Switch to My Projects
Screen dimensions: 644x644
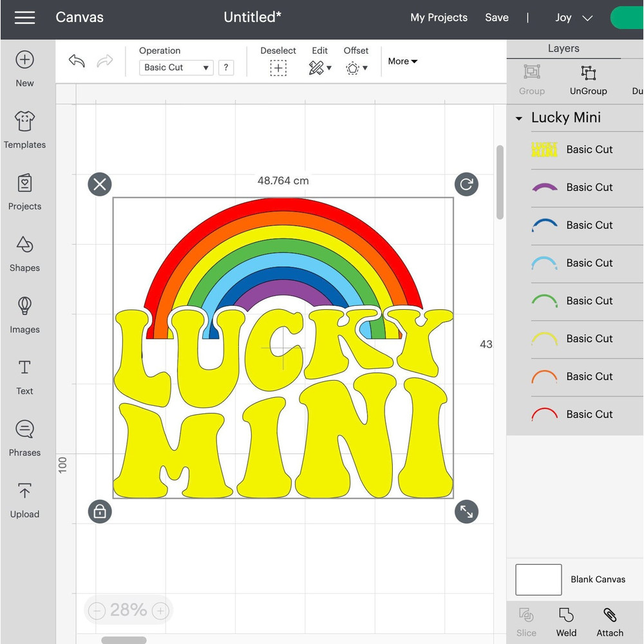coord(439,17)
